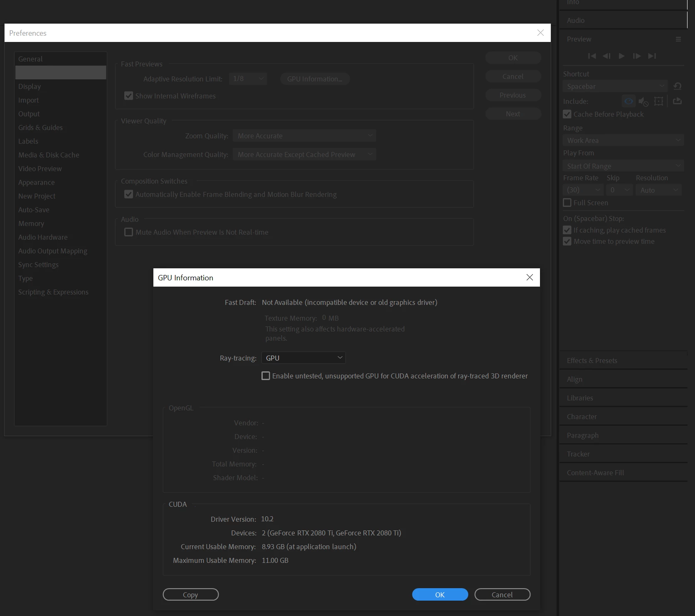Jump to last frame in Preview panel

(652, 56)
